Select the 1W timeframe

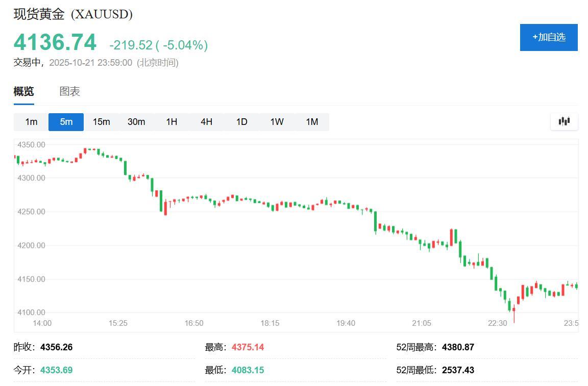[276, 122]
